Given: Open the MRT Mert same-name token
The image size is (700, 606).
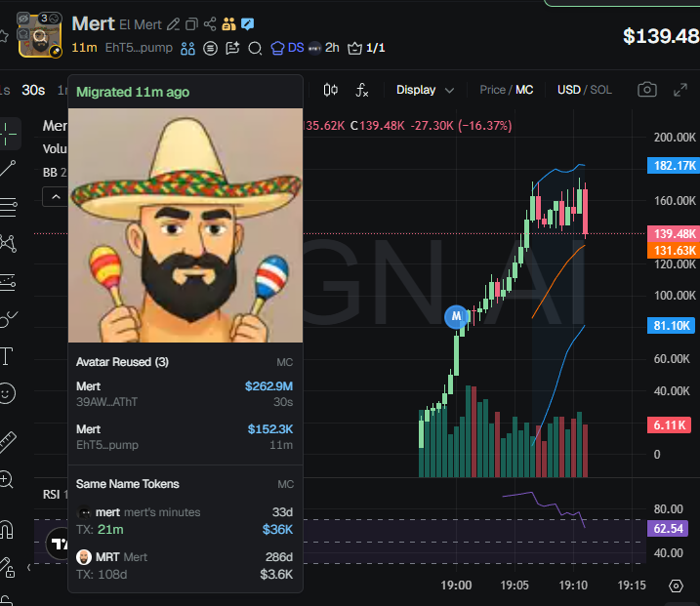Looking at the screenshot, I should 185,565.
